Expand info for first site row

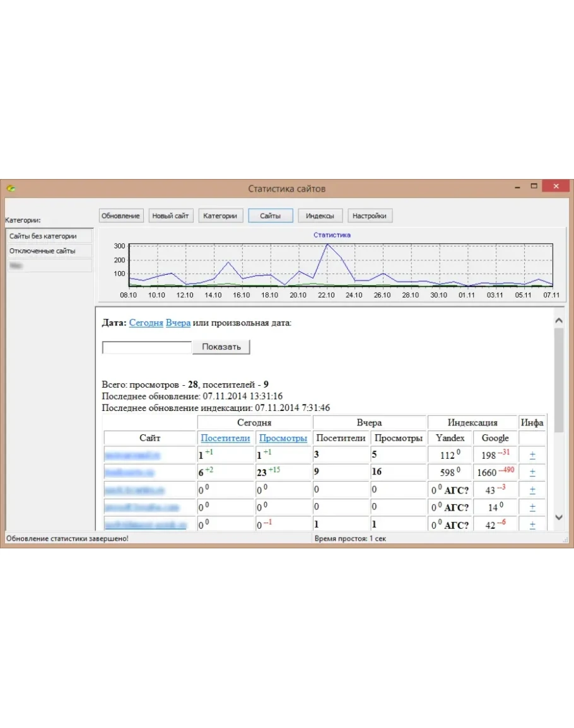(532, 455)
